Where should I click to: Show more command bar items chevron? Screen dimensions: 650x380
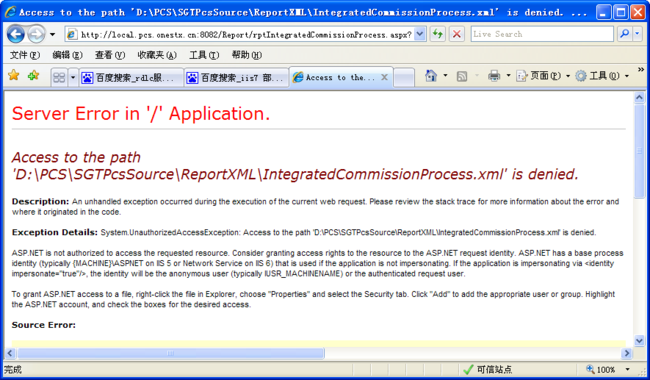(640, 70)
